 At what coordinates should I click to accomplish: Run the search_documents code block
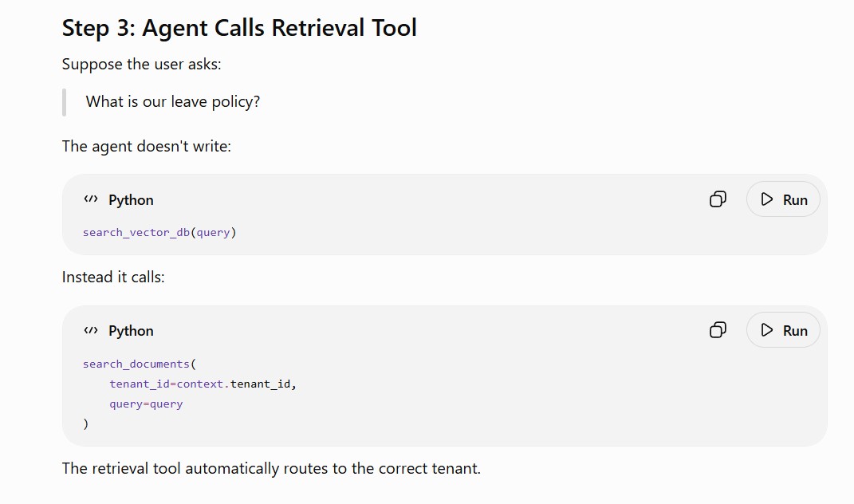783,330
